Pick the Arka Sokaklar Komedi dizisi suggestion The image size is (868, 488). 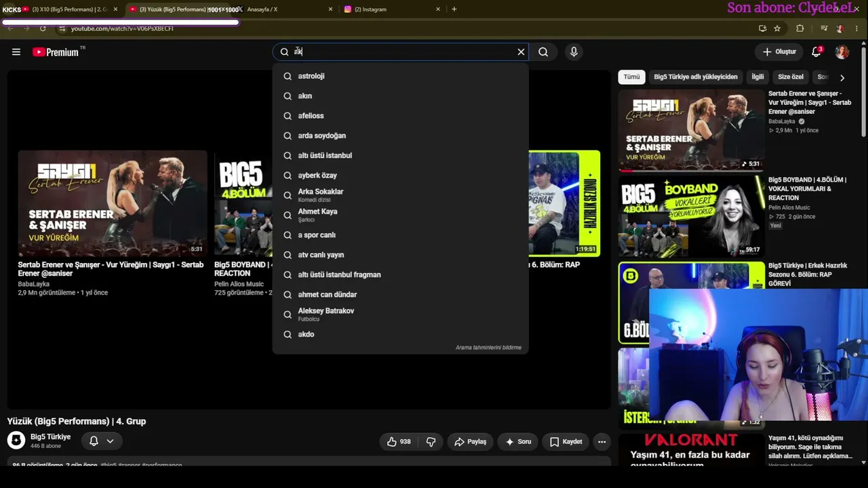(400, 195)
